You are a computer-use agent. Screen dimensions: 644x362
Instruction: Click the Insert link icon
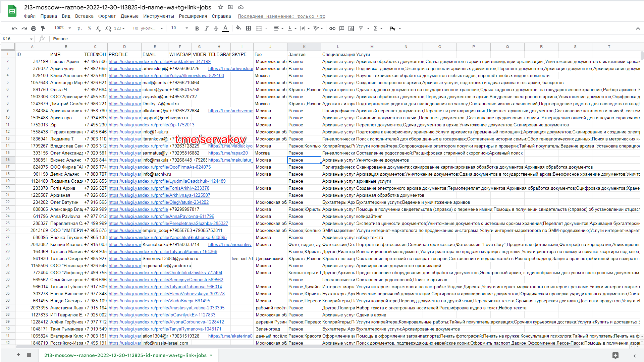332,28
